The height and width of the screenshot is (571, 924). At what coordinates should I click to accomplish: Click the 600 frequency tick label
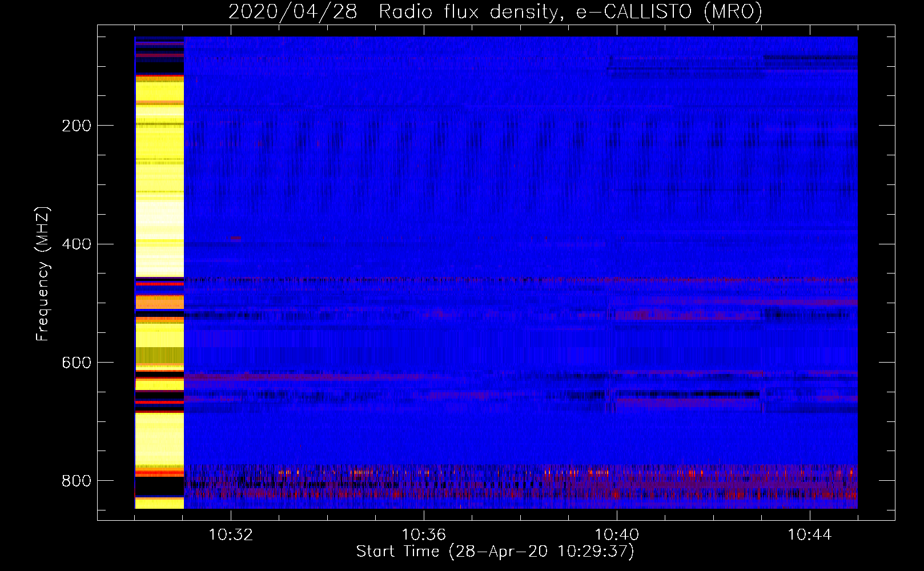[76, 363]
